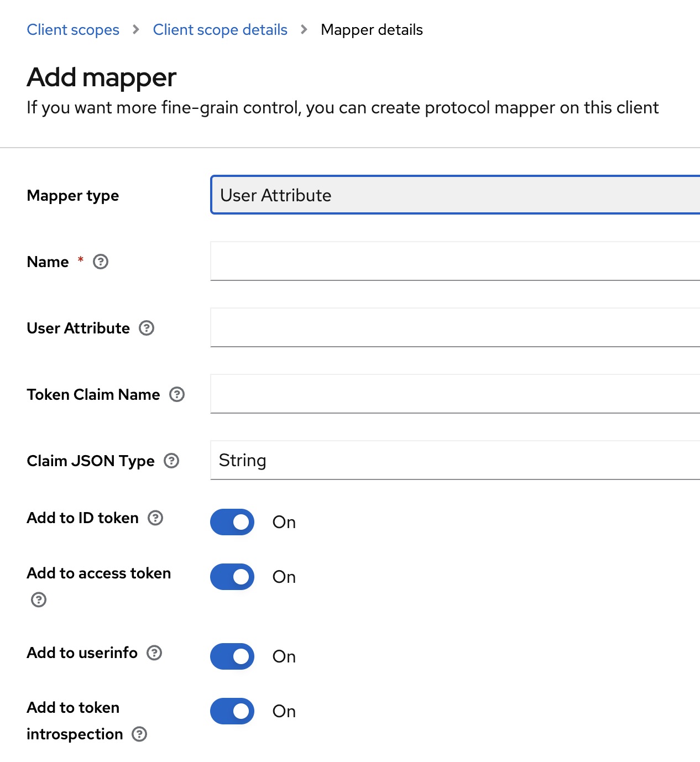Click the Mapper type User Attribute field
This screenshot has height=762, width=700.
[x=455, y=195]
